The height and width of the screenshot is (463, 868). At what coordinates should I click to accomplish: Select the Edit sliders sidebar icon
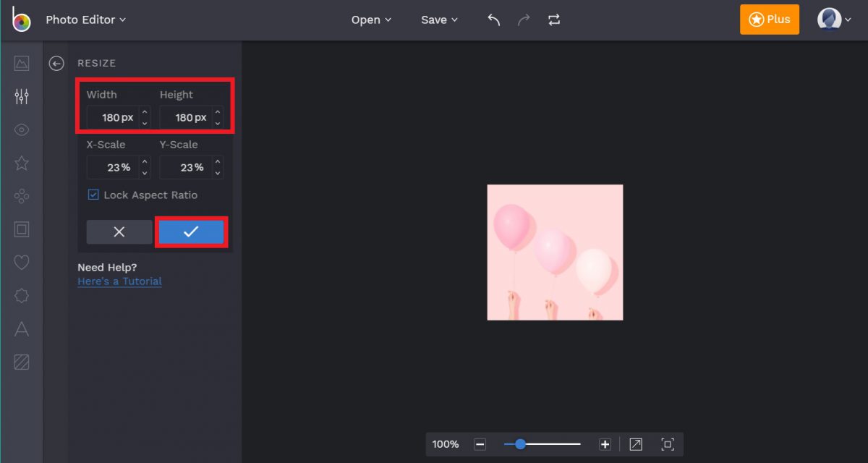point(22,96)
